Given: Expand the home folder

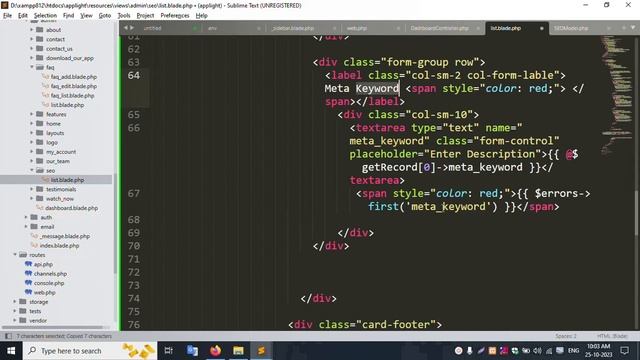Looking at the screenshot, I should [32, 123].
